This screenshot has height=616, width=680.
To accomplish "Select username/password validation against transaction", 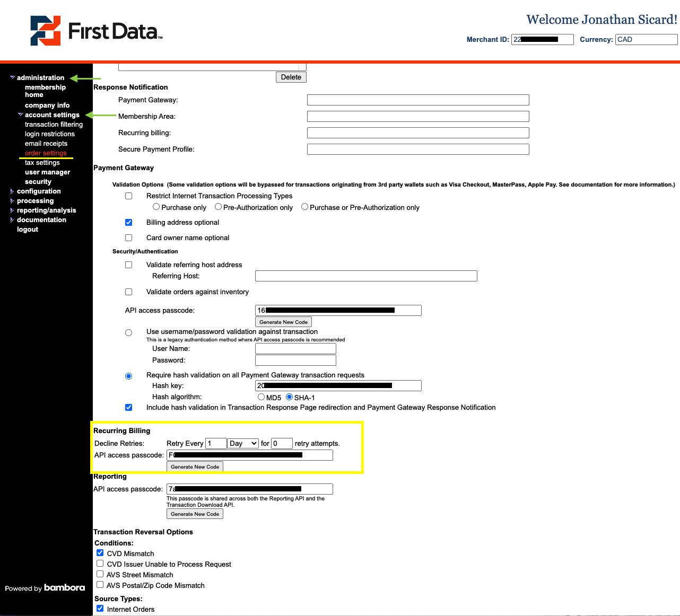I will [128, 333].
